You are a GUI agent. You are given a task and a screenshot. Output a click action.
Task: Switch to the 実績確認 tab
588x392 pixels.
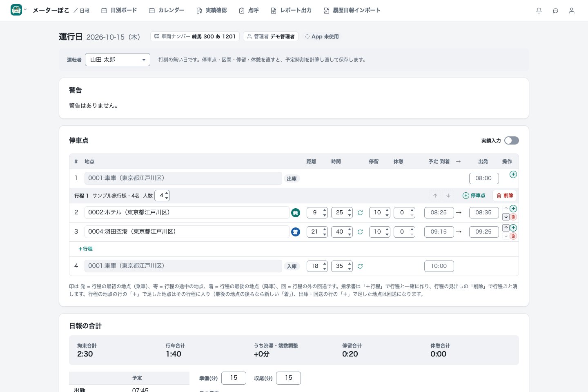(x=211, y=10)
